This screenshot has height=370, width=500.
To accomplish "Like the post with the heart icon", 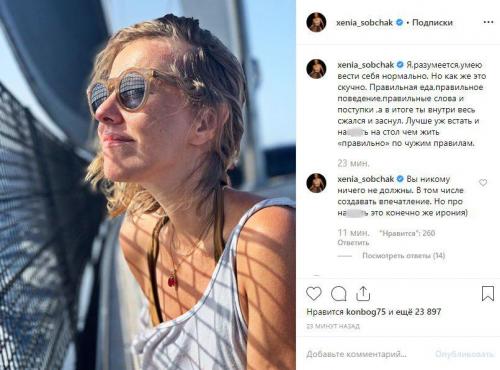I will [314, 294].
